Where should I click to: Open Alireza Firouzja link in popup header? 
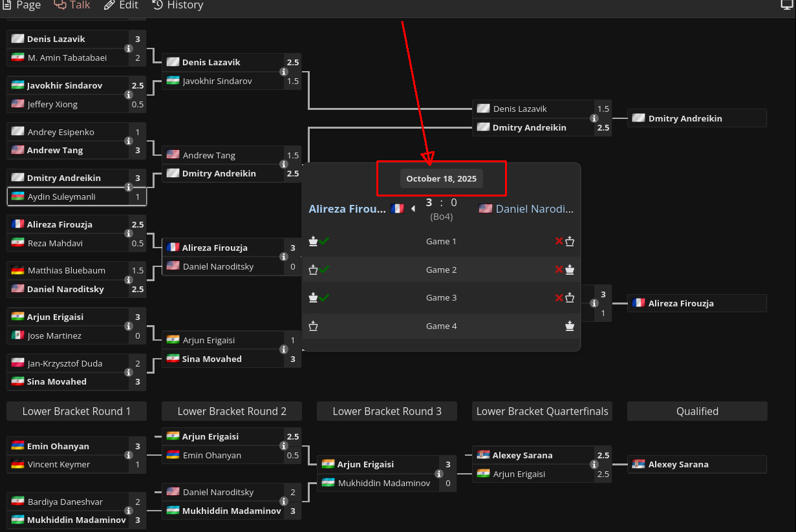(348, 209)
